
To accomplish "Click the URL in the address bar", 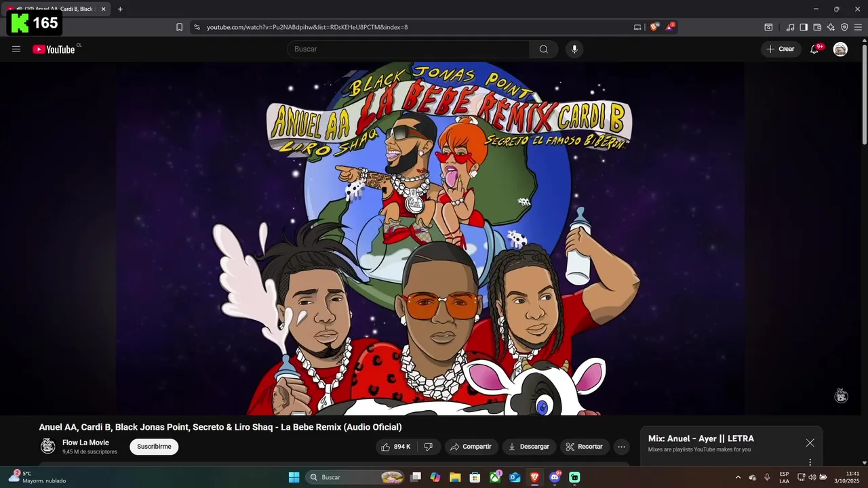I will tap(307, 27).
